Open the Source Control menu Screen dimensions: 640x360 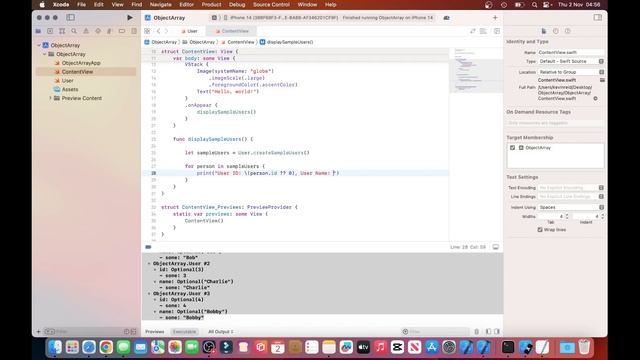coord(271,4)
